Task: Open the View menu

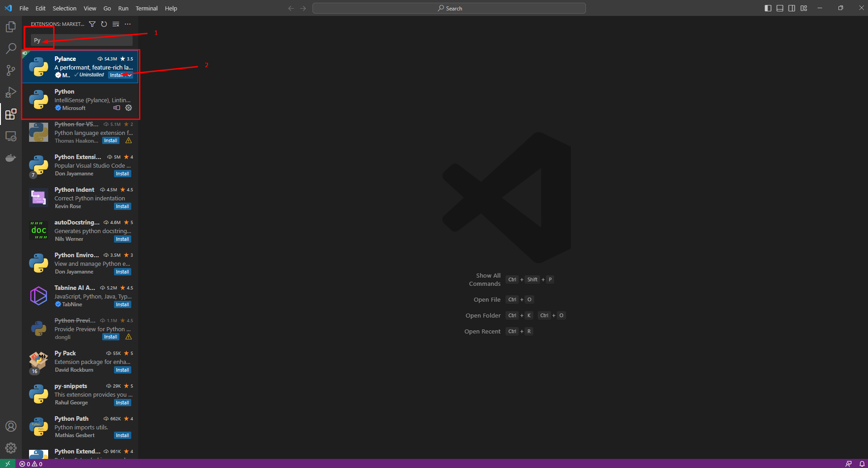Action: [x=90, y=8]
